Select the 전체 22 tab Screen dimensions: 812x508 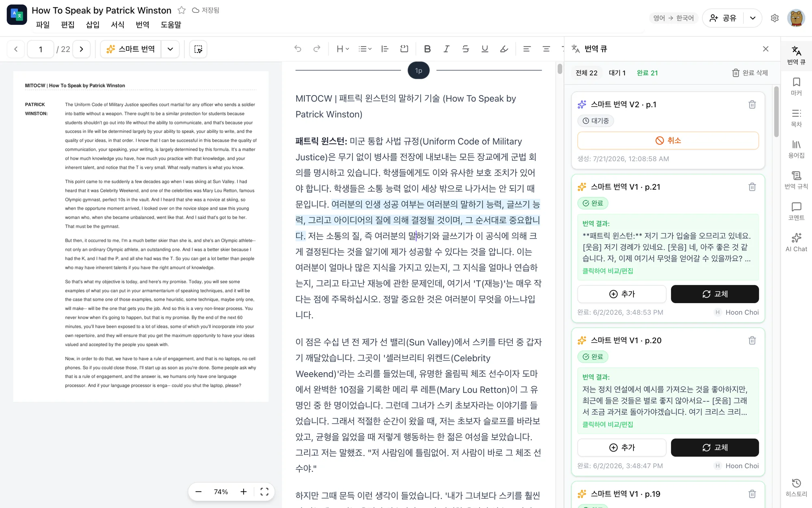586,73
